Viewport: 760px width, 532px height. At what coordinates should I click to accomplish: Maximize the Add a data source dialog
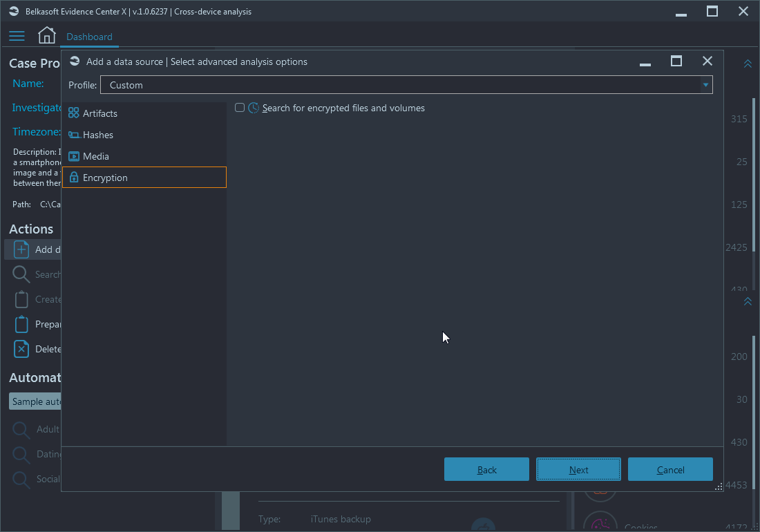click(x=676, y=61)
